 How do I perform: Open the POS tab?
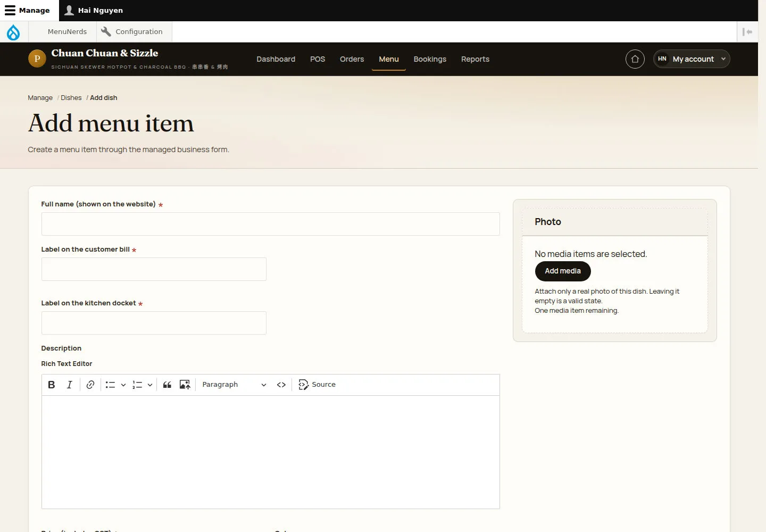(318, 59)
